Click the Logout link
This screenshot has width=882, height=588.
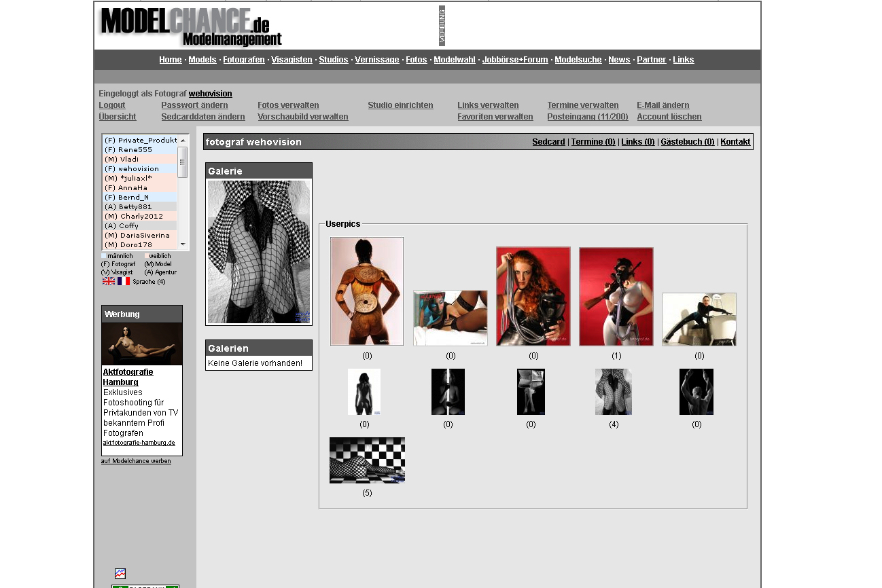tap(112, 105)
